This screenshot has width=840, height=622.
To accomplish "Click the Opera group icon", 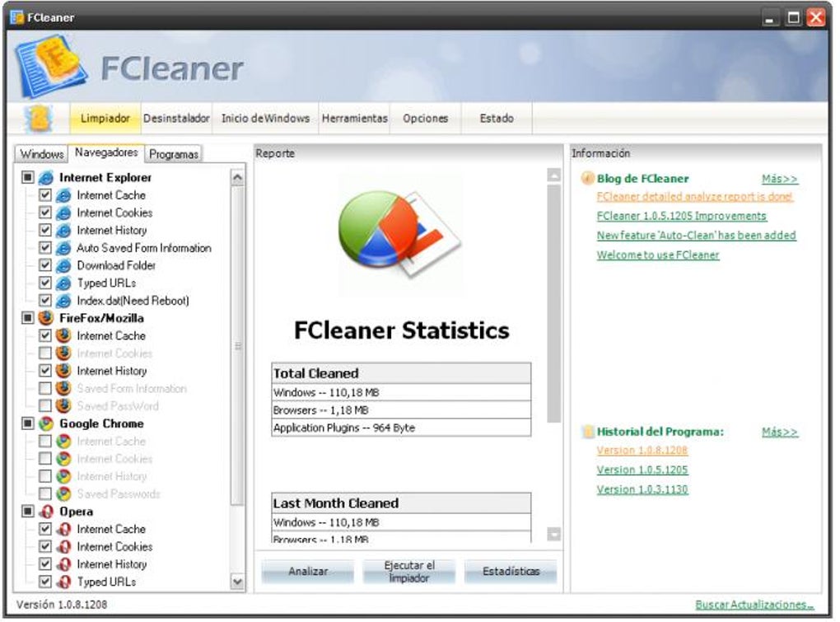I will (x=47, y=511).
